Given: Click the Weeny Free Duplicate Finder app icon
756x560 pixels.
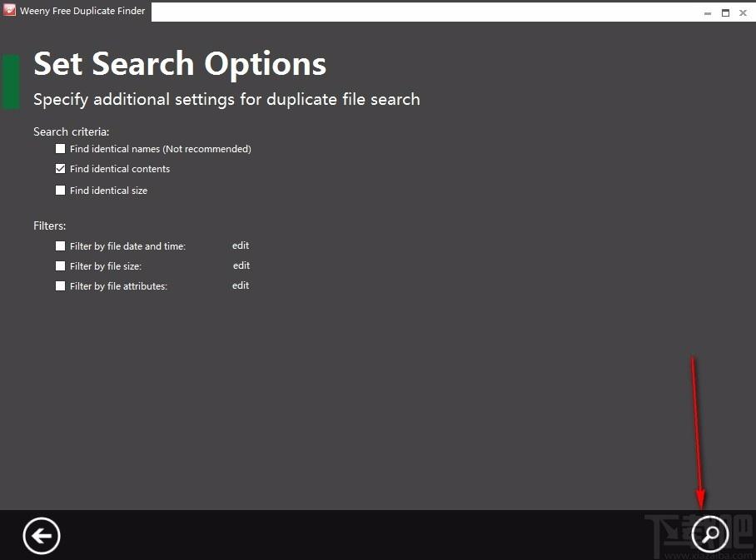Looking at the screenshot, I should coord(10,11).
